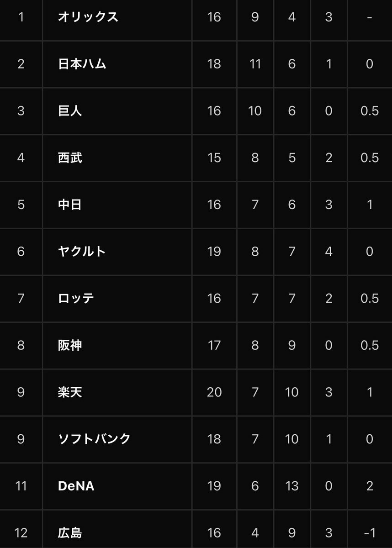
Task: Click 広島's -1 games behind value
Action: click(x=370, y=533)
